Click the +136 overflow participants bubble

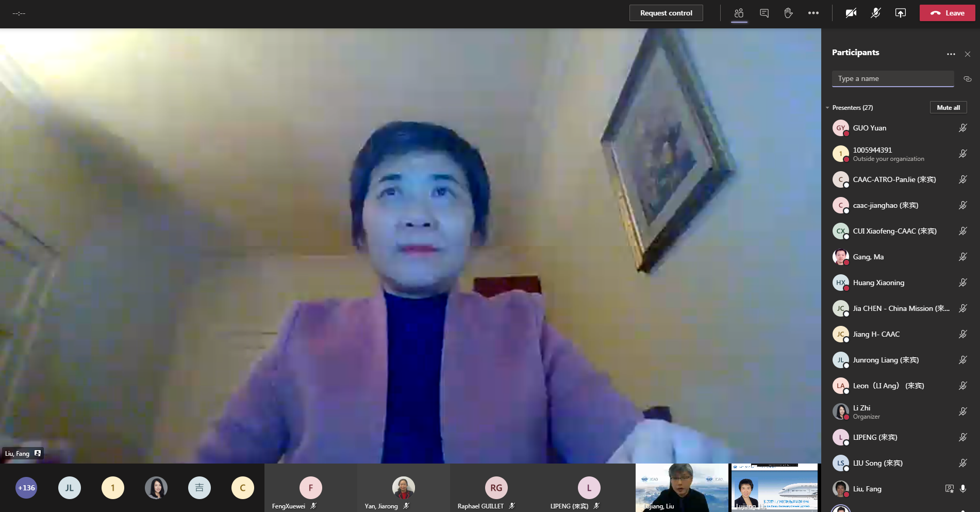pos(26,488)
